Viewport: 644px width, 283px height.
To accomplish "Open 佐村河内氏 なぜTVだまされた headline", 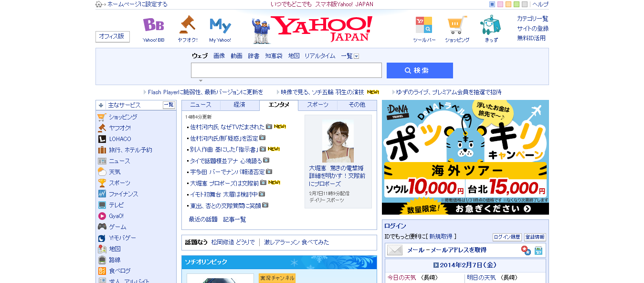I will click(227, 127).
